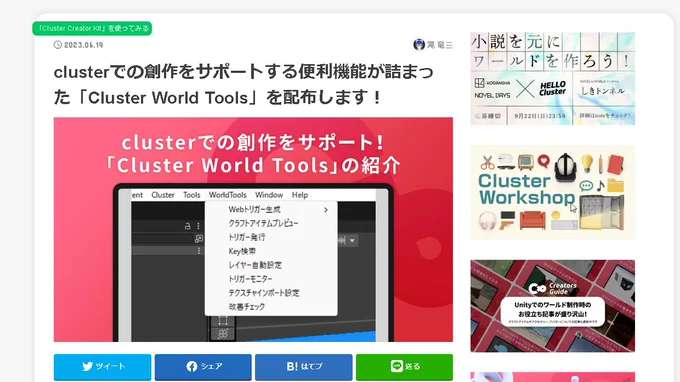Send via LINE with the 送る button

pyautogui.click(x=404, y=367)
